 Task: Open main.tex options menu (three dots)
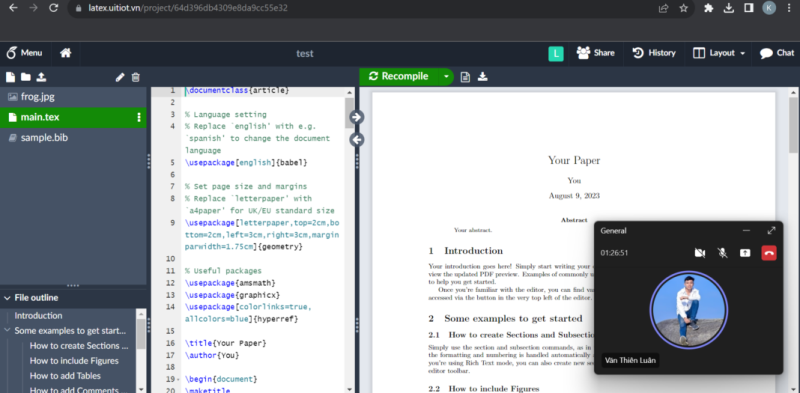(139, 117)
